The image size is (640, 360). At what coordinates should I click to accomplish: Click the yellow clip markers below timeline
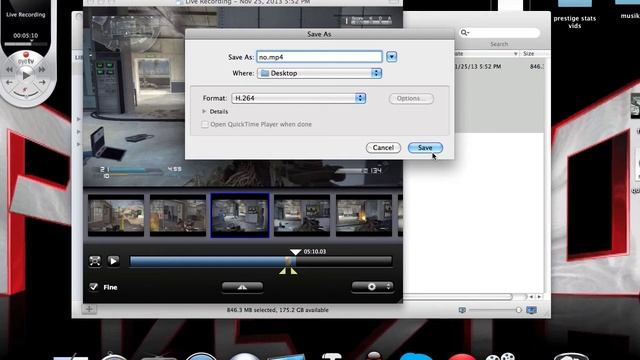click(288, 271)
